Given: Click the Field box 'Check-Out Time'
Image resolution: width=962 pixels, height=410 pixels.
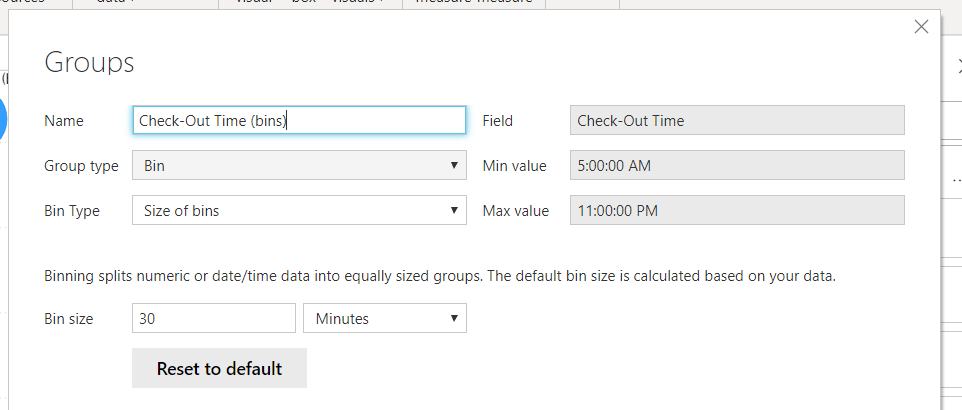Looking at the screenshot, I should pos(737,120).
